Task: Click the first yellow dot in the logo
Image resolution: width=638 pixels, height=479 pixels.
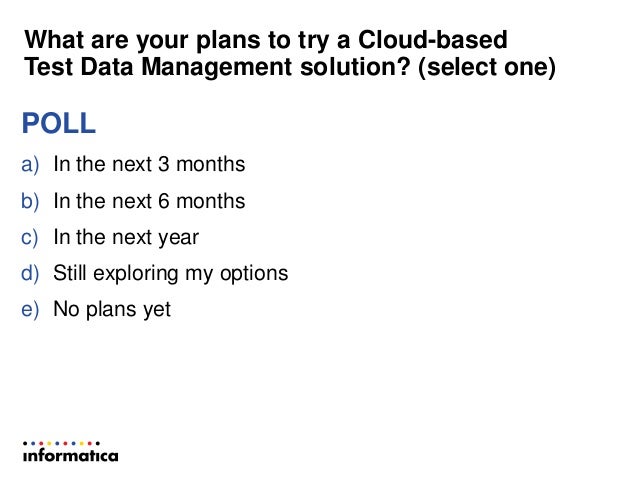Action: click(x=49, y=443)
